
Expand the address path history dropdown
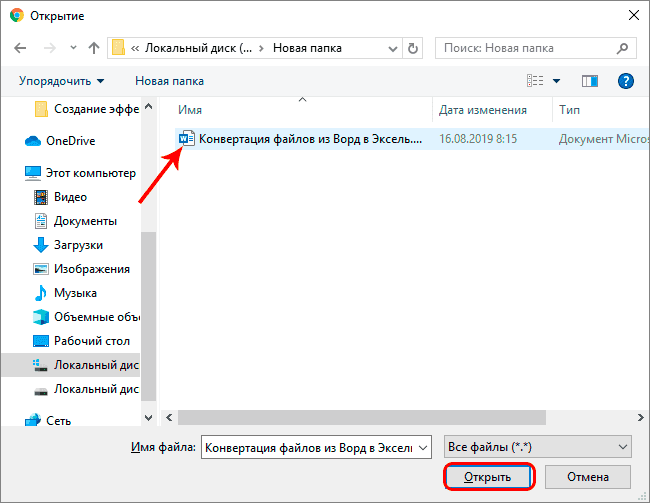pos(392,48)
